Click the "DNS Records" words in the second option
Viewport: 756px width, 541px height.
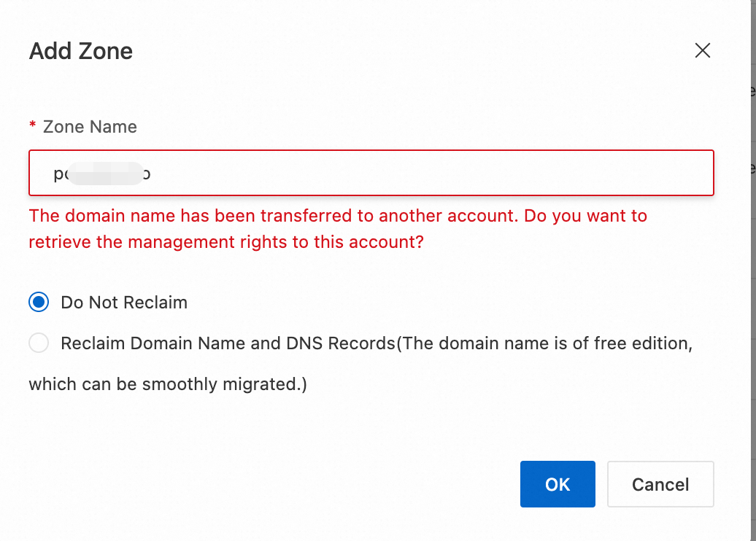point(348,343)
